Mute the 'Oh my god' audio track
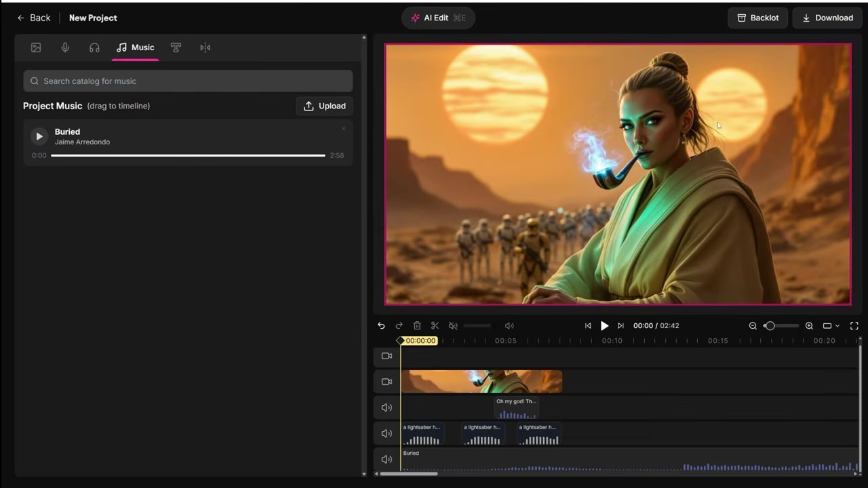 coord(387,407)
